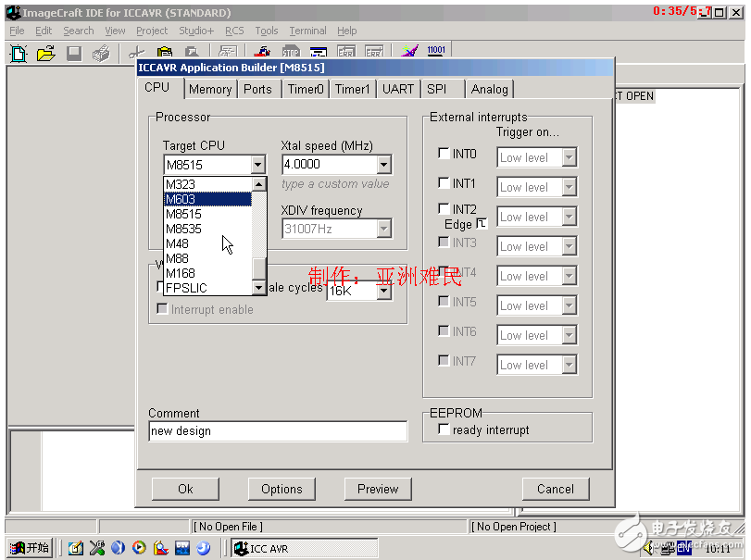Click the Cancel button
This screenshot has height=560, width=751.
pos(555,489)
